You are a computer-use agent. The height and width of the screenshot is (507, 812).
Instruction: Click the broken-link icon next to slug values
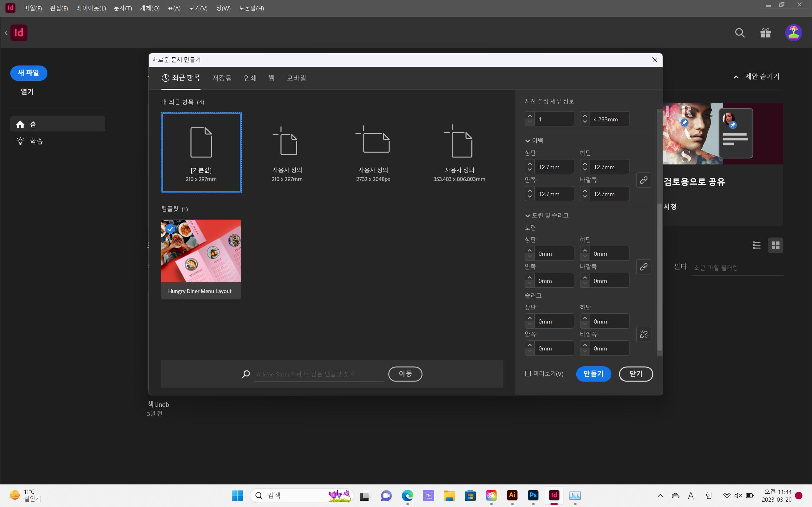644,334
